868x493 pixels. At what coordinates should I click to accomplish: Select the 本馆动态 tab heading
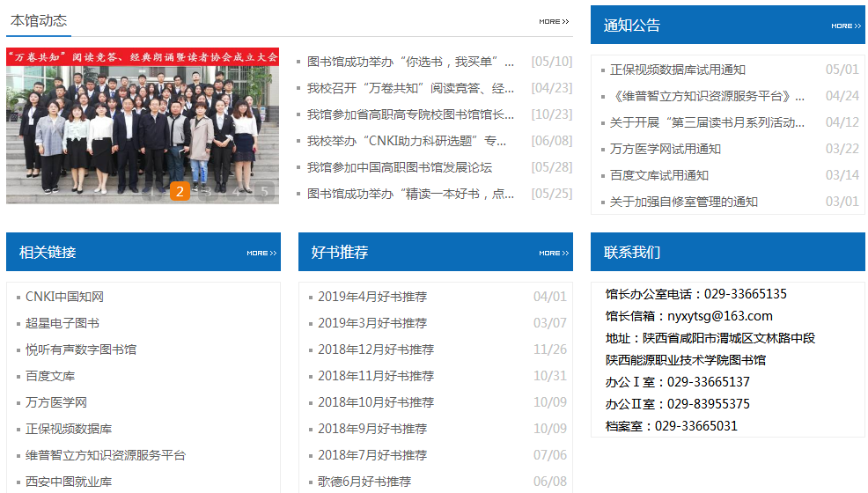click(x=39, y=21)
